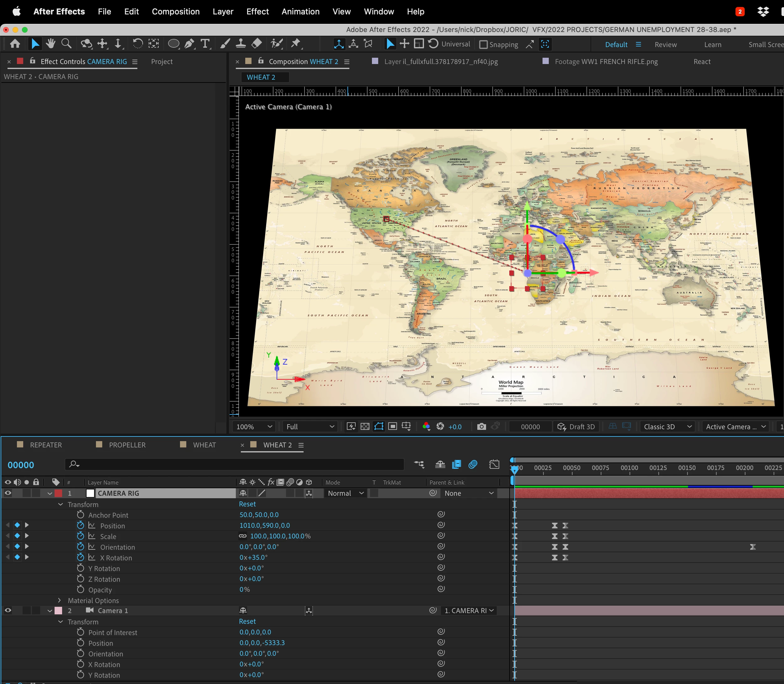784x684 pixels.
Task: Select the Ellipse shape tool
Action: 174,44
